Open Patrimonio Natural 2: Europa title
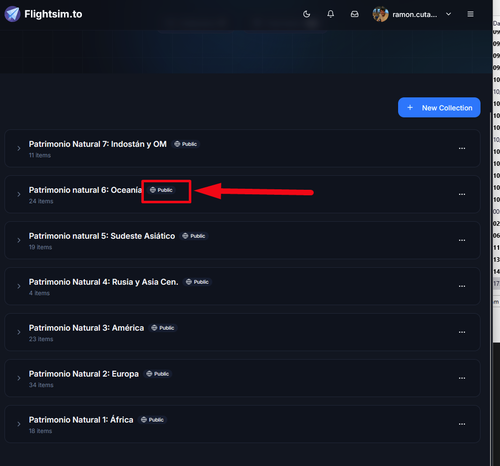The height and width of the screenshot is (466, 500). point(84,374)
